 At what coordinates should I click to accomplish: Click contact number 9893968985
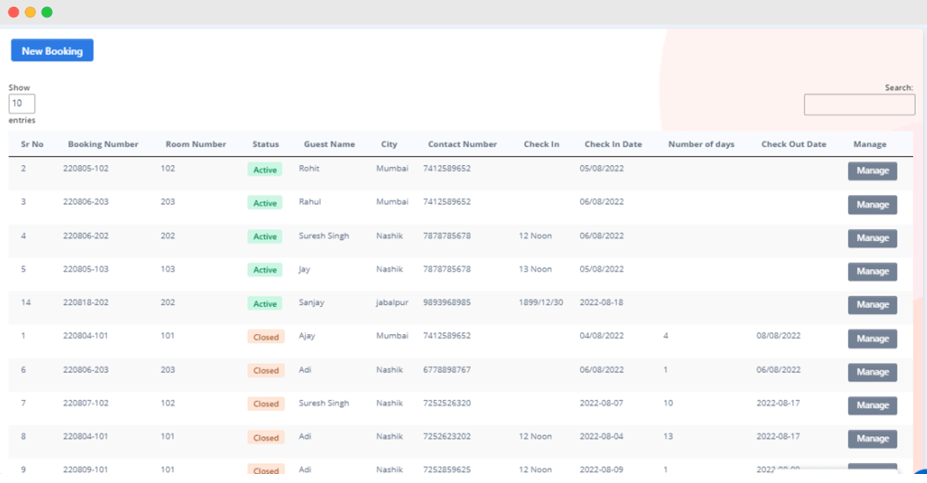click(x=447, y=302)
